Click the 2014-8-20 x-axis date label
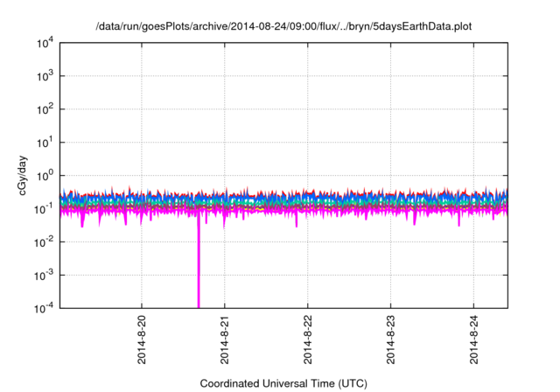560x392 pixels. (142, 339)
